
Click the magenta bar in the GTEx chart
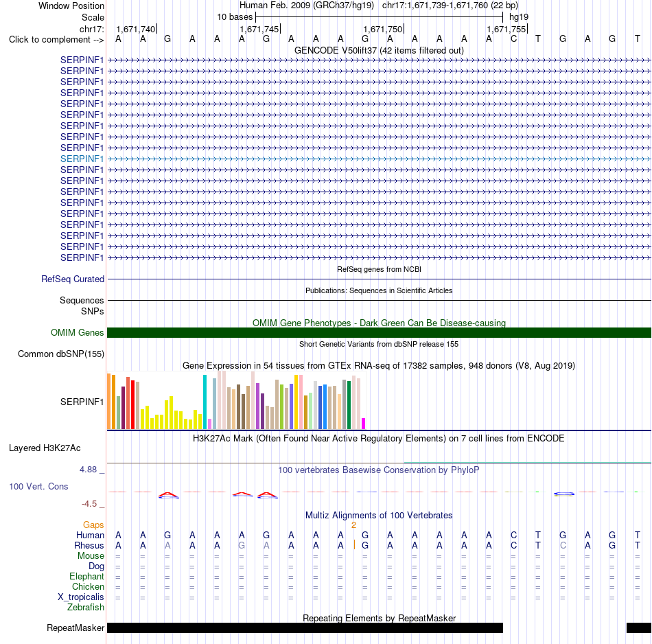tap(364, 424)
